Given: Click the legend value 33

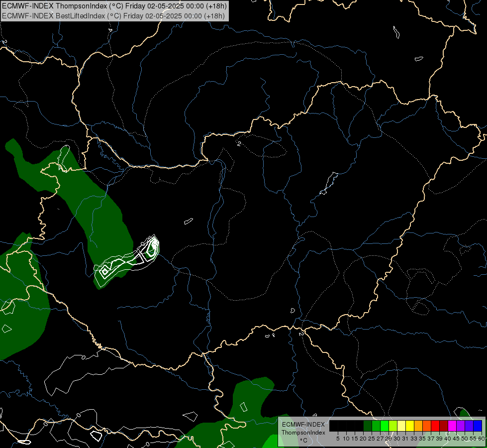Looking at the screenshot, I should 414,439.
